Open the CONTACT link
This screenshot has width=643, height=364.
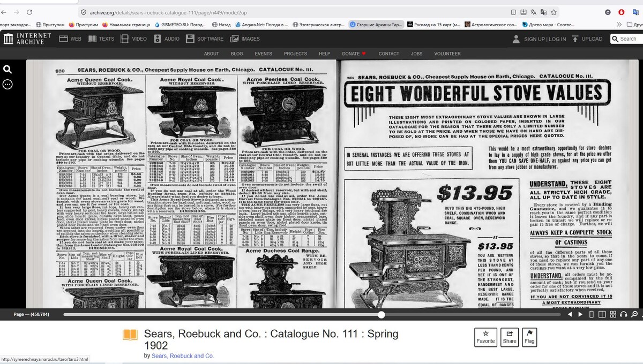pyautogui.click(x=389, y=54)
